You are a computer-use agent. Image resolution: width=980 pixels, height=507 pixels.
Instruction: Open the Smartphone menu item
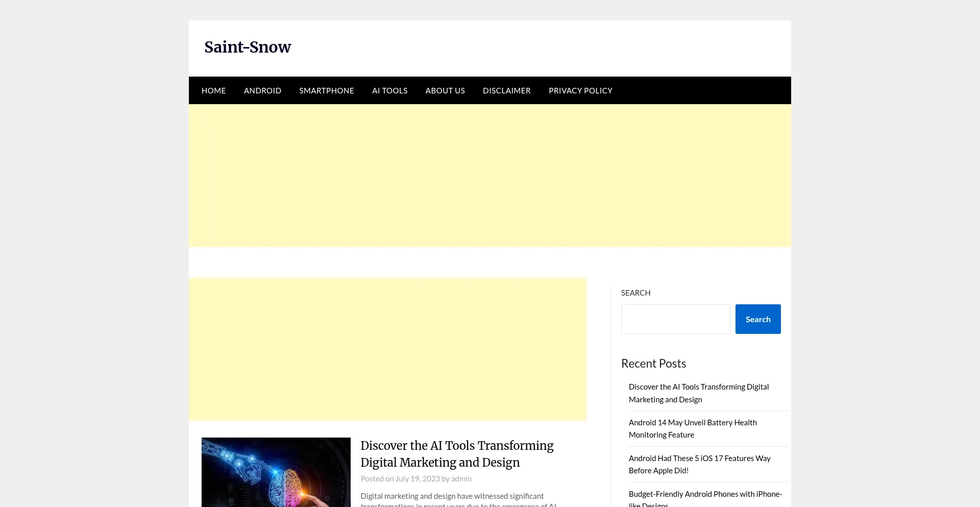tap(327, 90)
